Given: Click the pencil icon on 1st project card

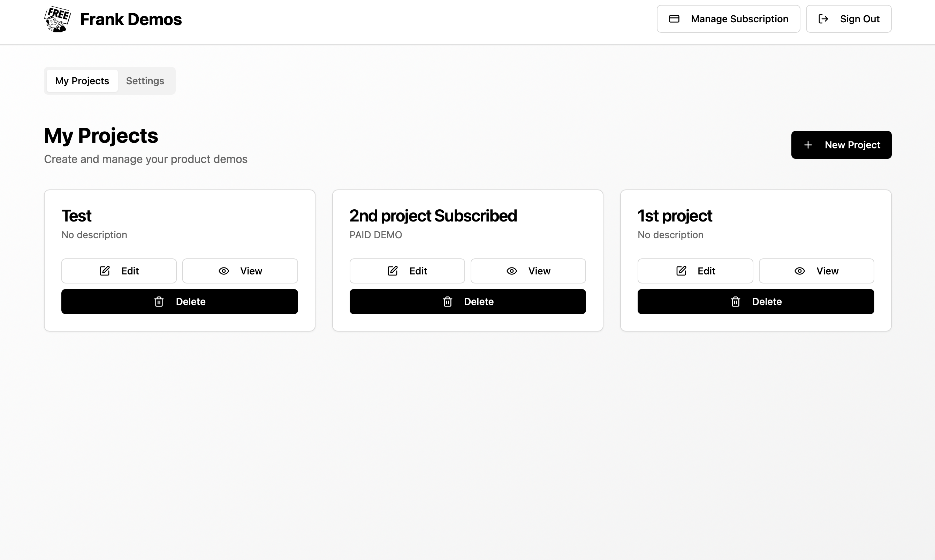Looking at the screenshot, I should click(x=681, y=271).
